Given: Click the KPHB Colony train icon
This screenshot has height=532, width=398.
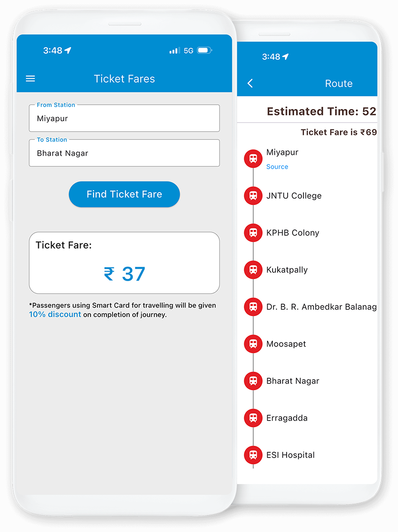Looking at the screenshot, I should click(x=253, y=232).
